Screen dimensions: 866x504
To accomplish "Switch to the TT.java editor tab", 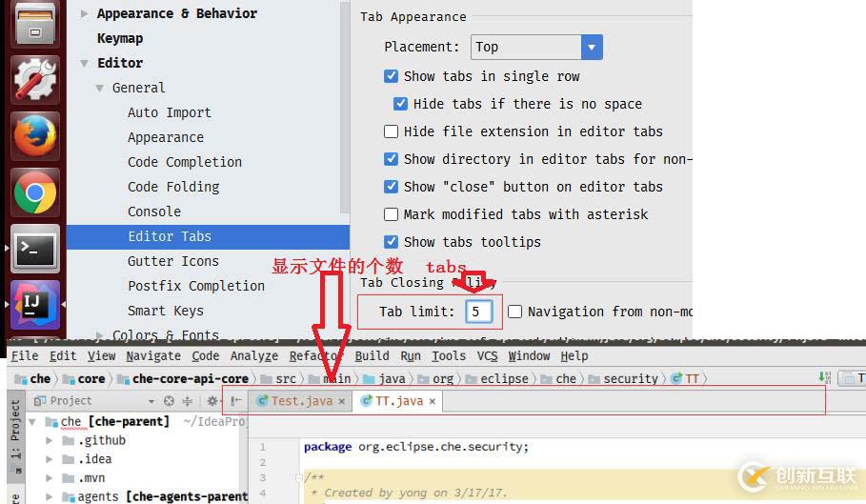I will tap(397, 401).
